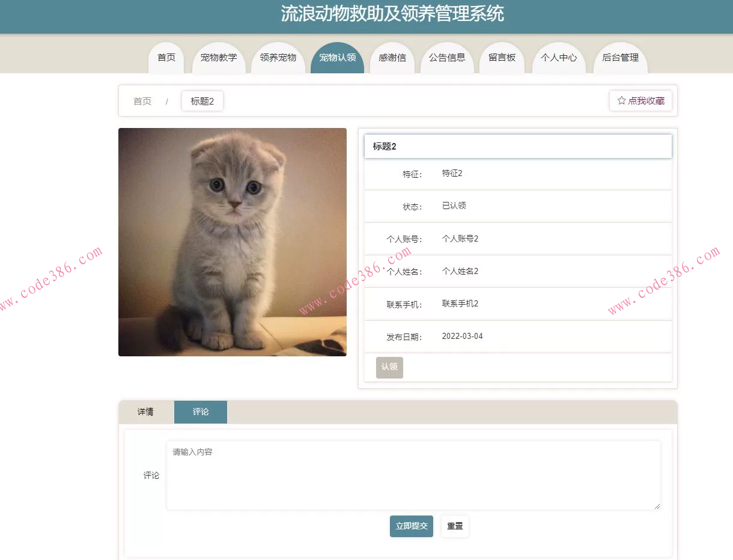Reset the comment form with 重置
Image resolution: width=733 pixels, height=560 pixels.
click(x=454, y=526)
